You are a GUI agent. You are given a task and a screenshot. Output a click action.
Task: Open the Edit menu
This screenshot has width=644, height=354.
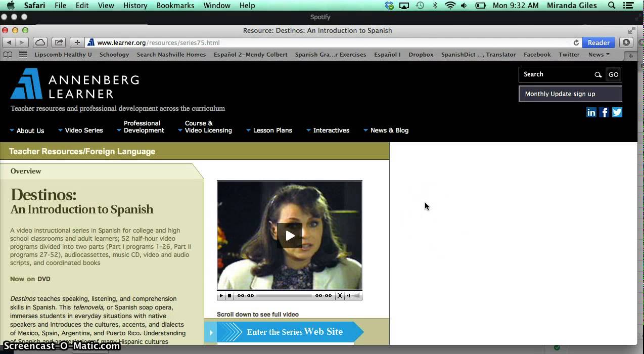click(x=82, y=6)
